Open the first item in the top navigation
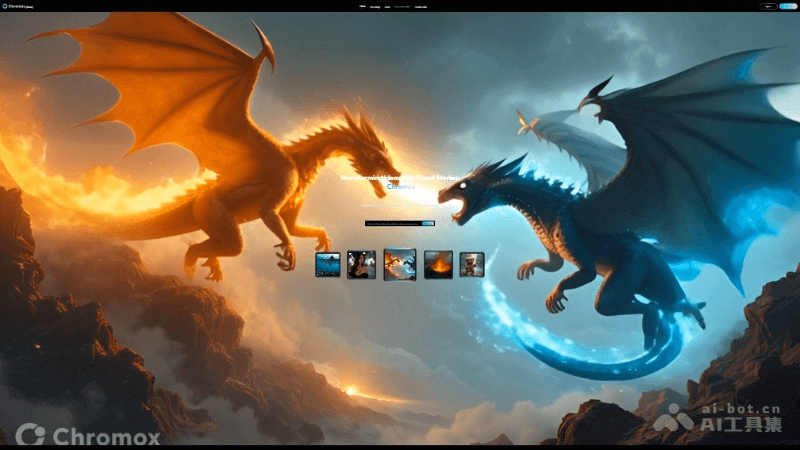The image size is (800, 450). 362,6
